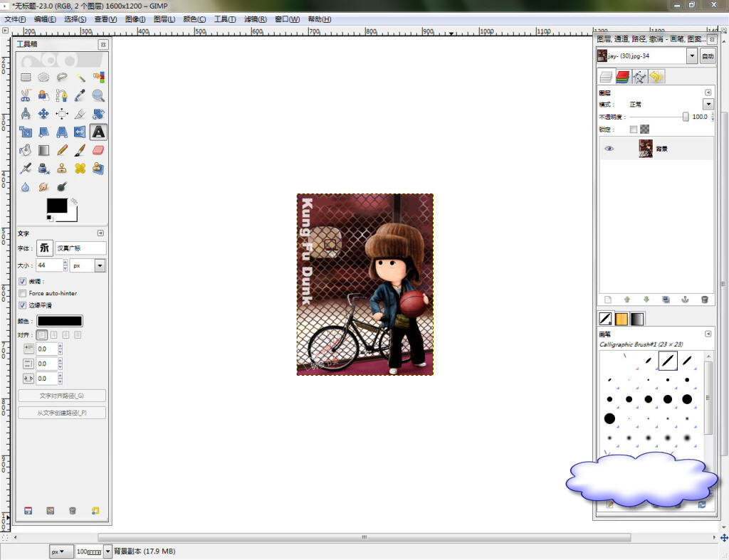Enable the Force auto-hinter checkbox
The width and height of the screenshot is (729, 560).
coord(22,293)
